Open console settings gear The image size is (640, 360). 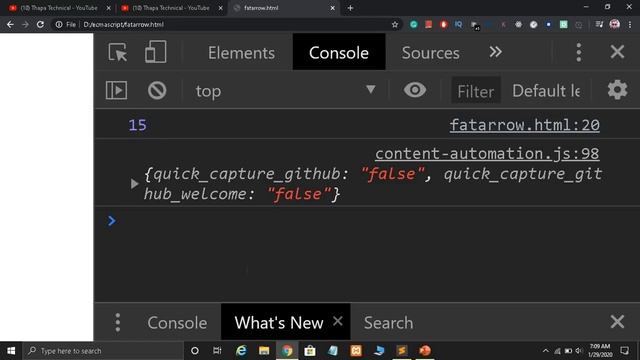coord(617,90)
